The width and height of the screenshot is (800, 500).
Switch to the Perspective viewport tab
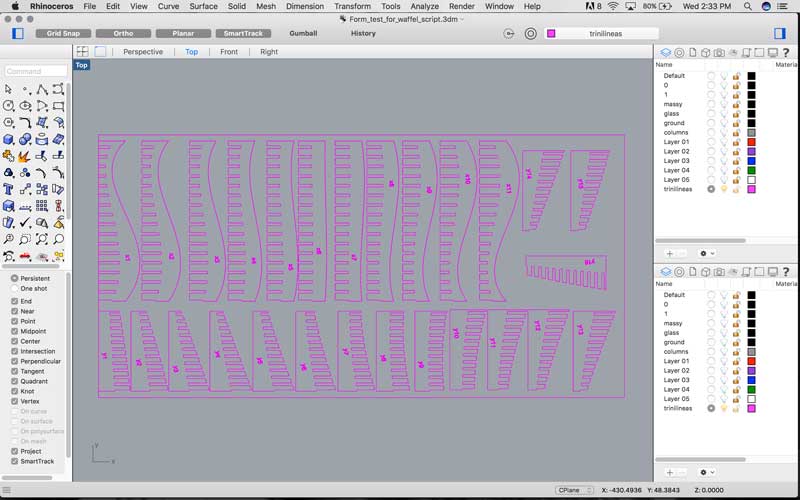pyautogui.click(x=143, y=52)
